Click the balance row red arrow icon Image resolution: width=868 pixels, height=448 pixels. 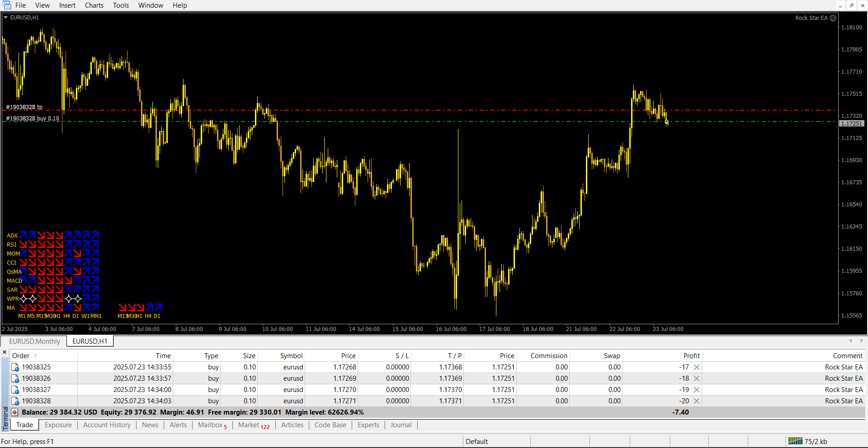[14, 412]
